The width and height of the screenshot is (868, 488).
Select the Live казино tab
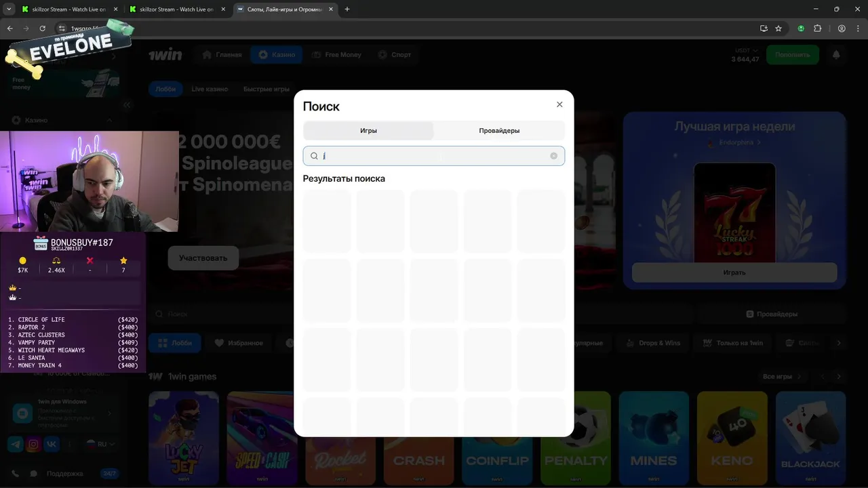click(x=210, y=89)
